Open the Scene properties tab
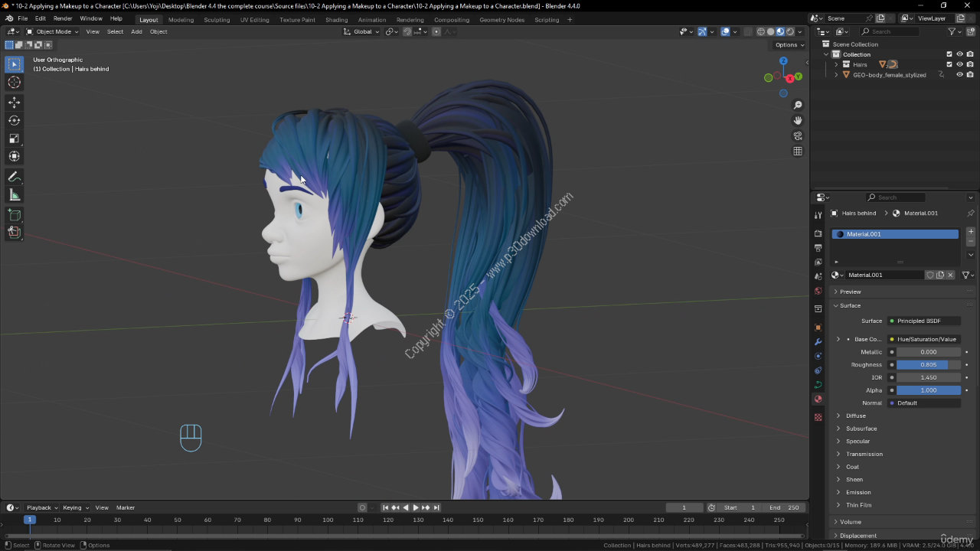Screen dimensions: 980x551 pyautogui.click(x=818, y=276)
